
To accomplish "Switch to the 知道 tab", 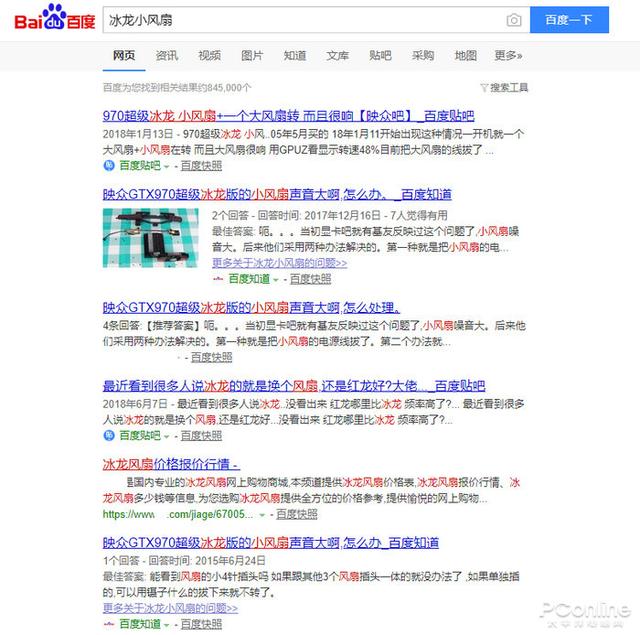I will tap(295, 55).
